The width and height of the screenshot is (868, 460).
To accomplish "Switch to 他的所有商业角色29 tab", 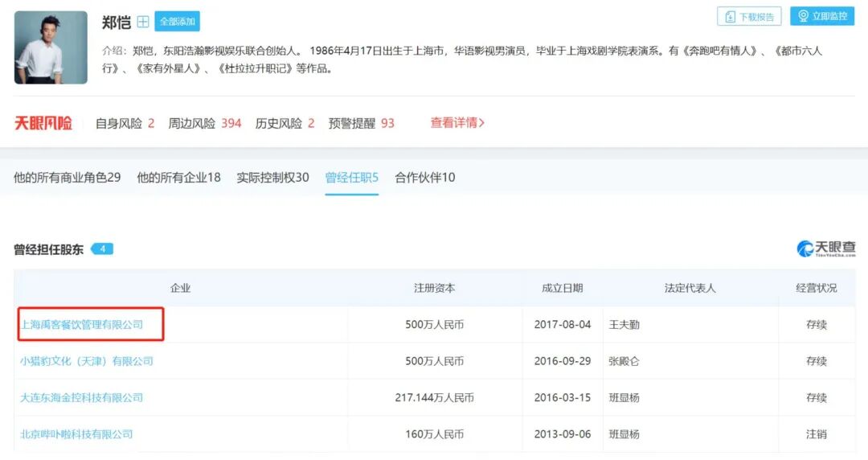I will tap(67, 178).
